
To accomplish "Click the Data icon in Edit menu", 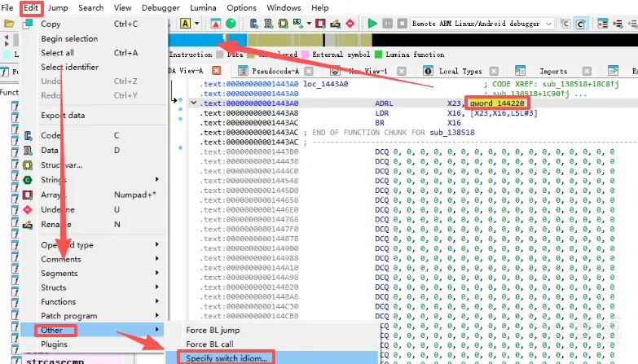I will (28, 151).
